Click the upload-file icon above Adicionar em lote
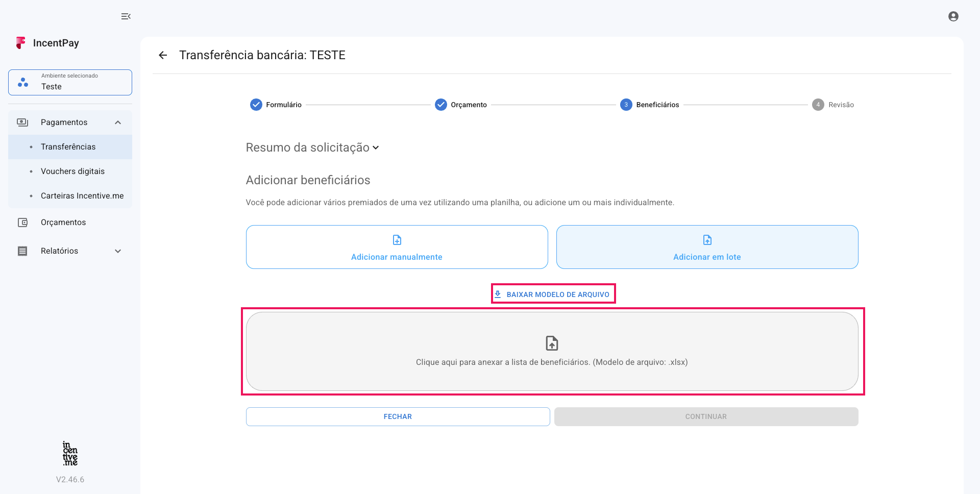Screen dimensions: 980x494 click(707, 240)
